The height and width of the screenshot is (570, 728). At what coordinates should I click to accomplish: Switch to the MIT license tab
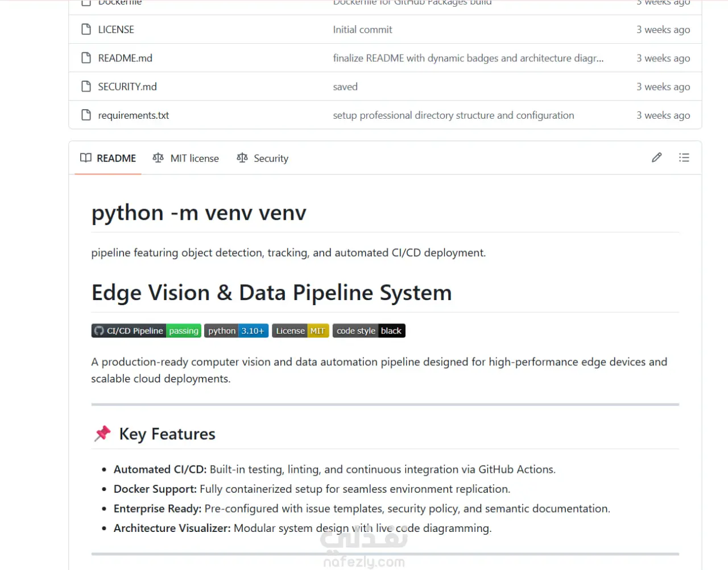click(185, 158)
